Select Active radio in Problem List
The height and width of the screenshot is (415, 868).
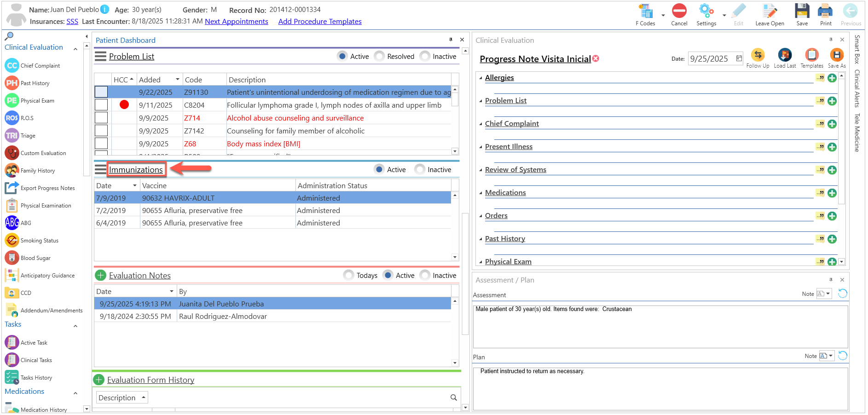coord(342,56)
